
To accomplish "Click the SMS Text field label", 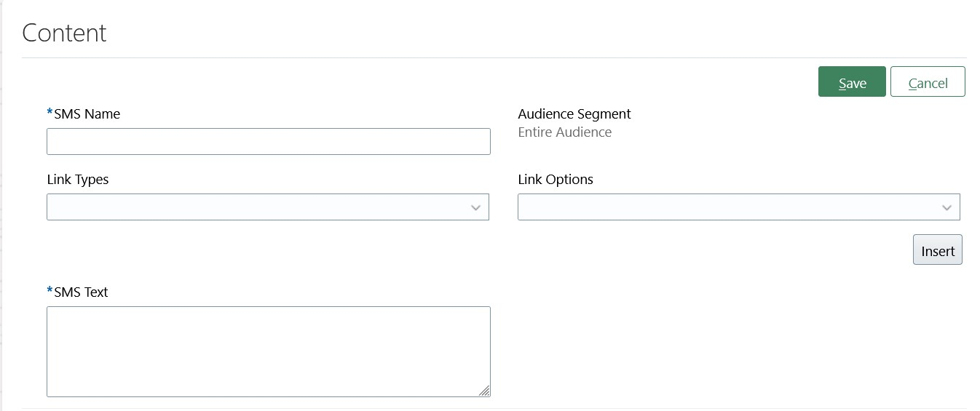I will 81,292.
